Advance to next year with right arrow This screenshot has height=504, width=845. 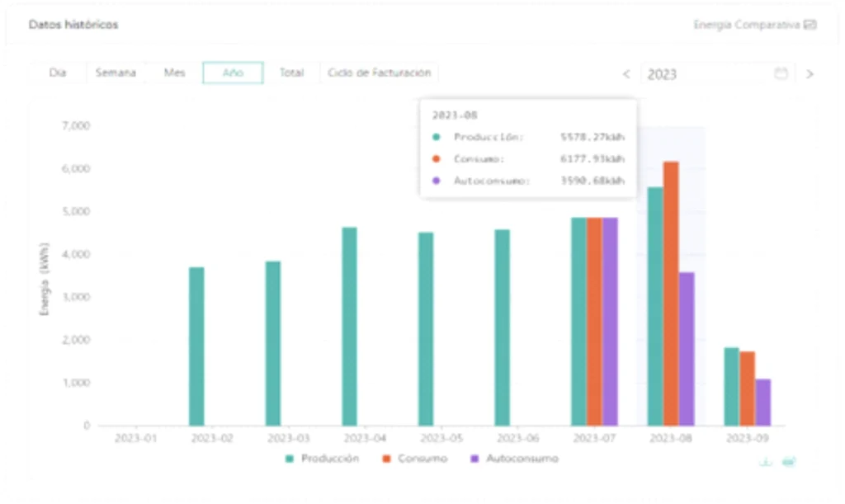(810, 74)
